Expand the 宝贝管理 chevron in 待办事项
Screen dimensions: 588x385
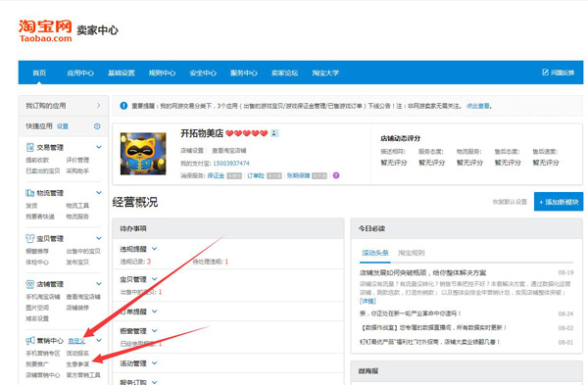pos(155,279)
